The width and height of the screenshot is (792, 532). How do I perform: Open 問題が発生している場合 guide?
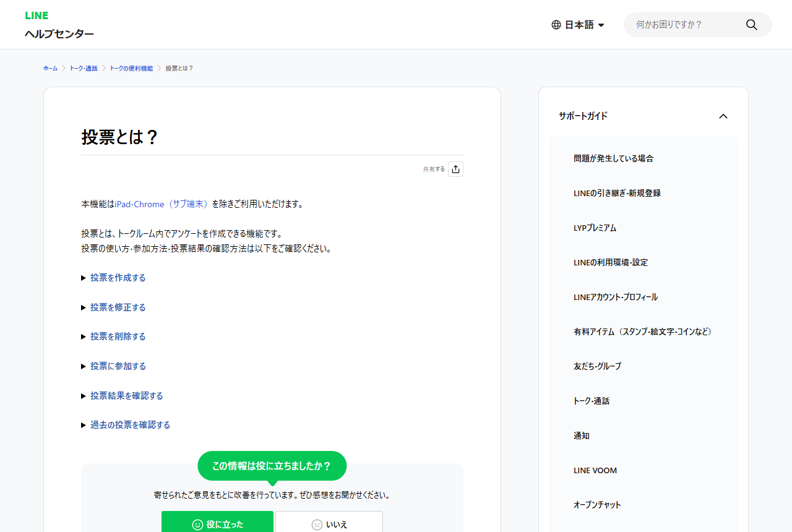pyautogui.click(x=613, y=158)
